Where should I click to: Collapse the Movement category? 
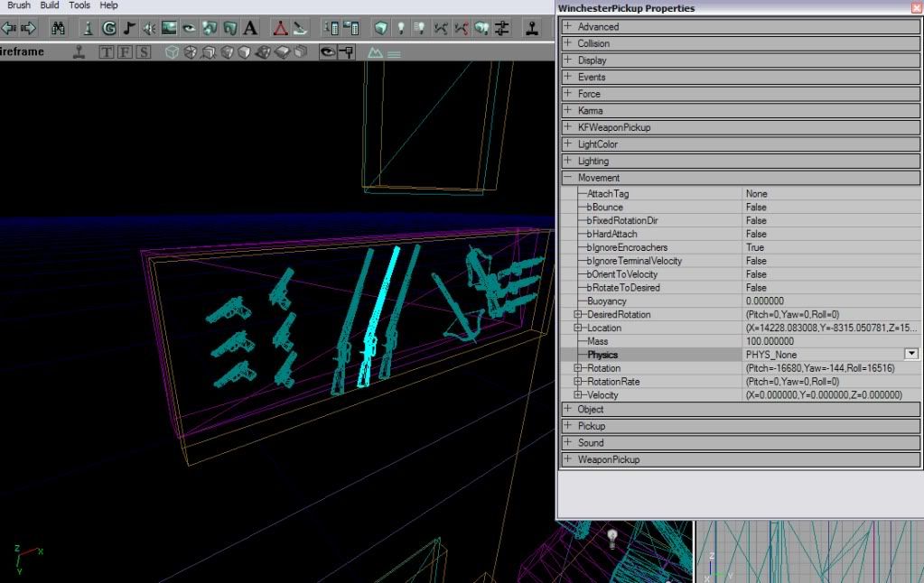567,178
